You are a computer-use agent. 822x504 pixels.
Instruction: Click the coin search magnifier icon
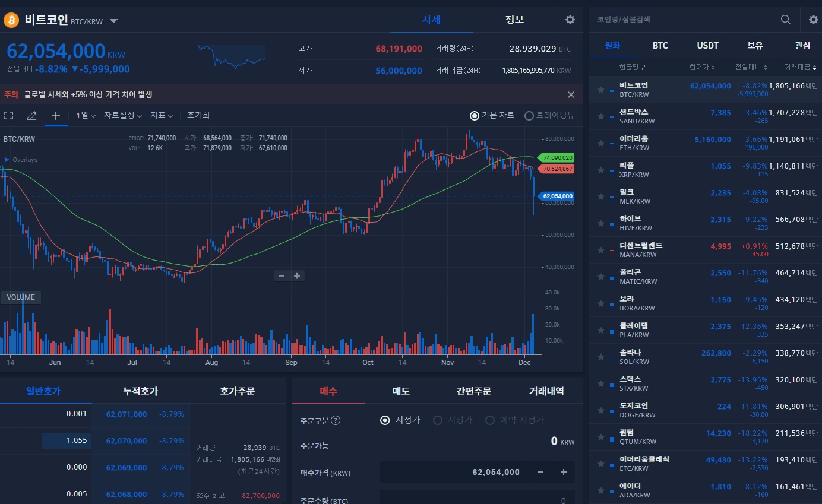click(786, 20)
